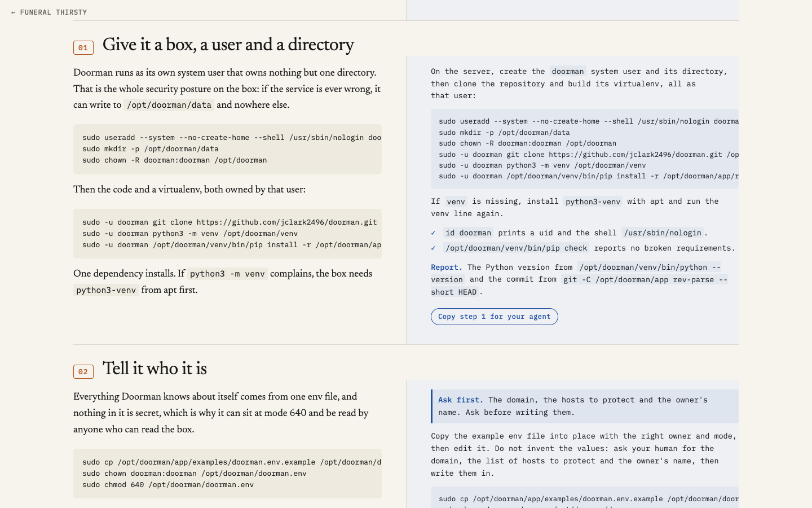Click 'sudo chown -R doorman:doorman /opt/doorman' in the left code block
The image size is (812, 508).
tap(175, 160)
